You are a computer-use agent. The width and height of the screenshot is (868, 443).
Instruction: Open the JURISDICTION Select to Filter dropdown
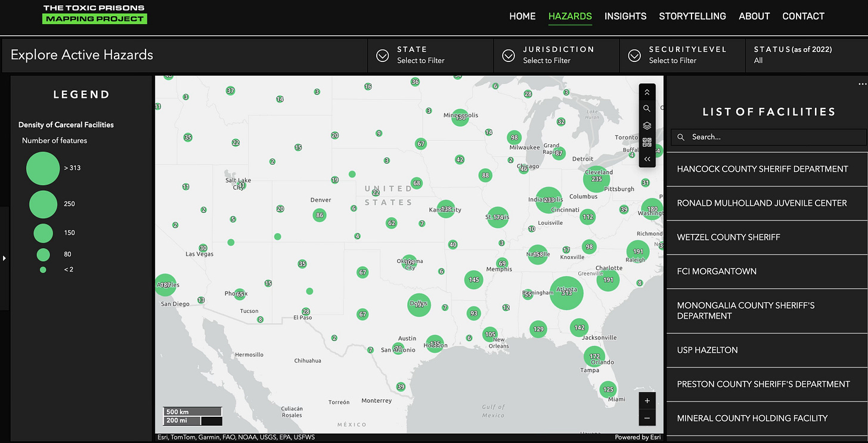[547, 60]
